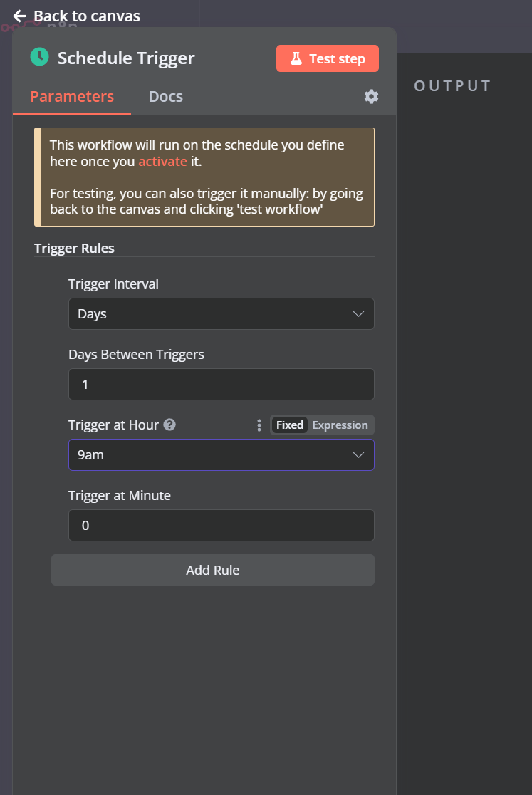Image resolution: width=532 pixels, height=795 pixels.
Task: Open the Trigger Interval Days dropdown
Action: 214,314
